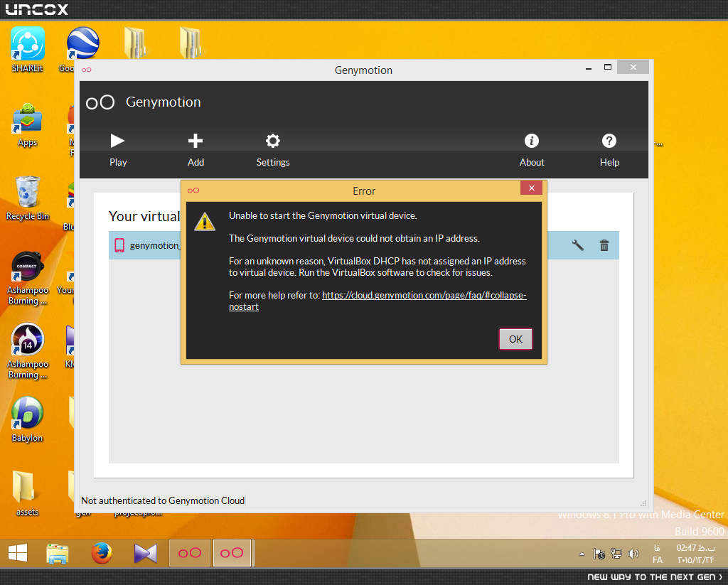This screenshot has height=585, width=728.
Task: Click the Play toolbar button
Action: 118,149
